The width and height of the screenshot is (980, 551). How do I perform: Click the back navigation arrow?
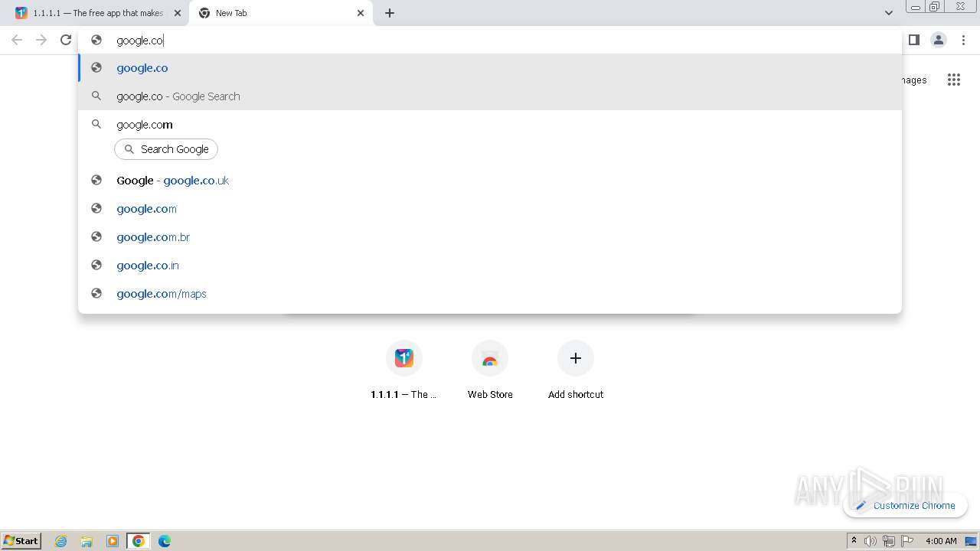(x=17, y=40)
